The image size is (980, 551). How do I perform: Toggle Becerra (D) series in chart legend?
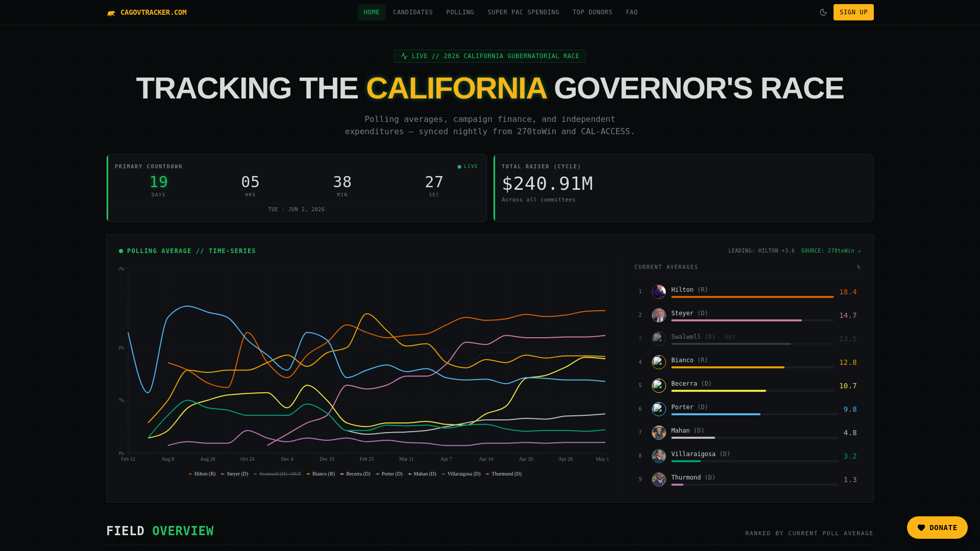tap(355, 474)
